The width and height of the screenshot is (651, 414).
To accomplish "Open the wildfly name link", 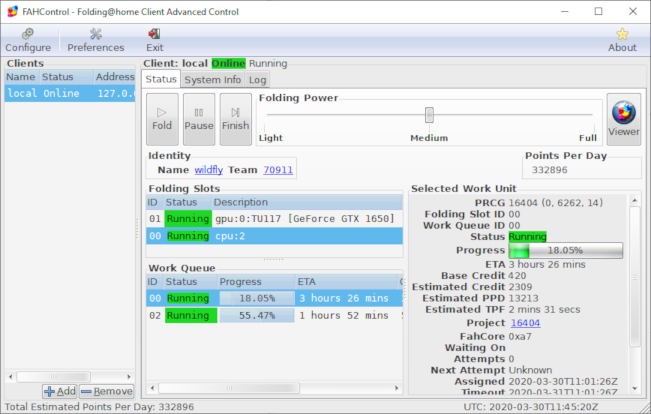I will click(208, 170).
